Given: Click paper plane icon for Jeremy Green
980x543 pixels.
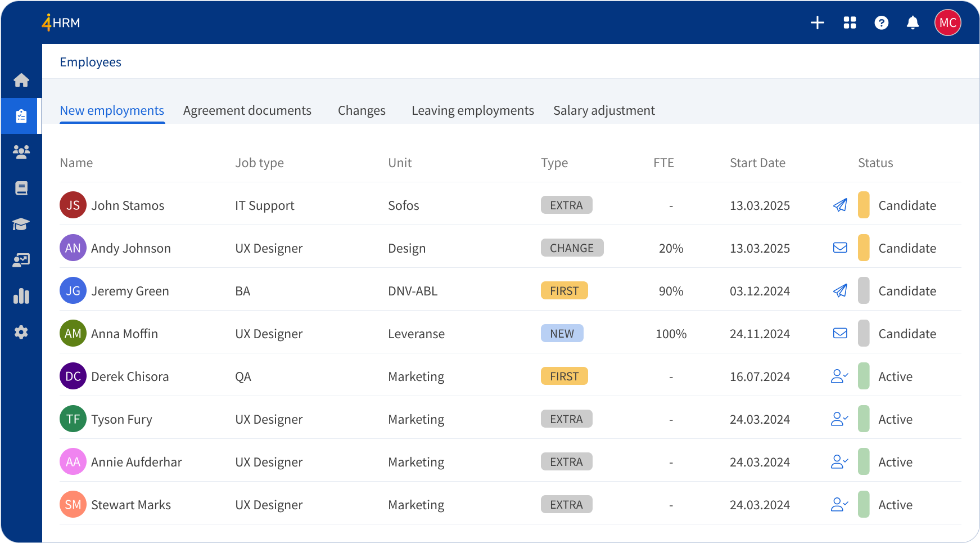Looking at the screenshot, I should [840, 291].
